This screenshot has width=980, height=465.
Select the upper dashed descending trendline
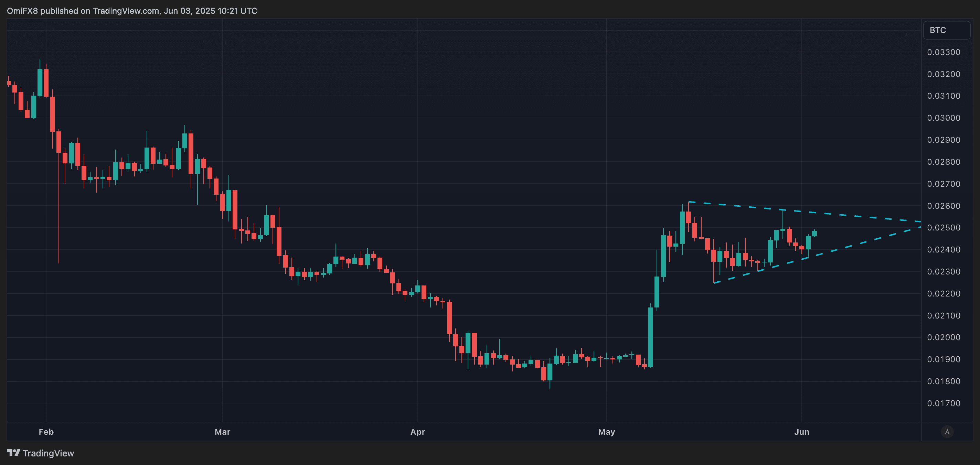pos(805,212)
